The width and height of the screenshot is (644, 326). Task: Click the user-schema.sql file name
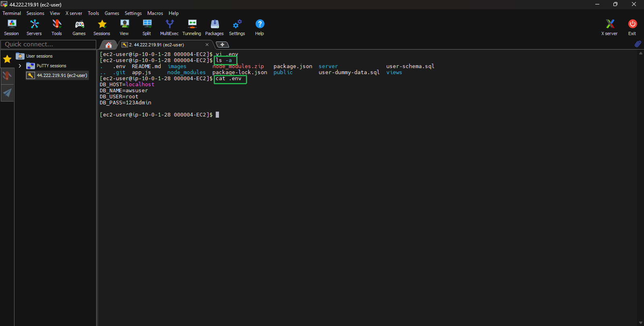click(x=410, y=66)
